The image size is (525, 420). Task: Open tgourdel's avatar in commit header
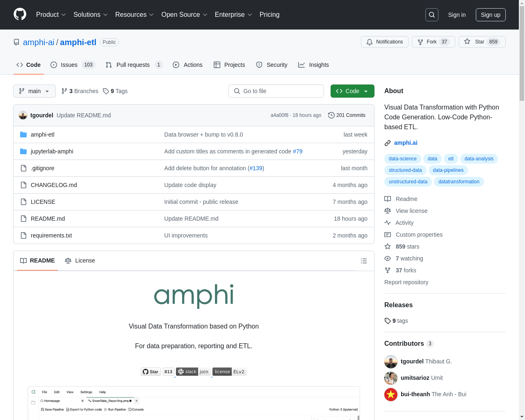[x=23, y=115]
